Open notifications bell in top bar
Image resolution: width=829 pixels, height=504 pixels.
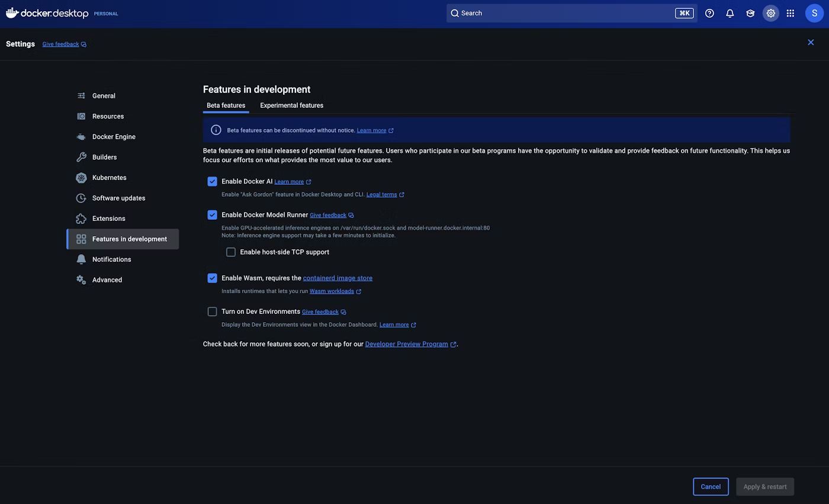click(730, 13)
